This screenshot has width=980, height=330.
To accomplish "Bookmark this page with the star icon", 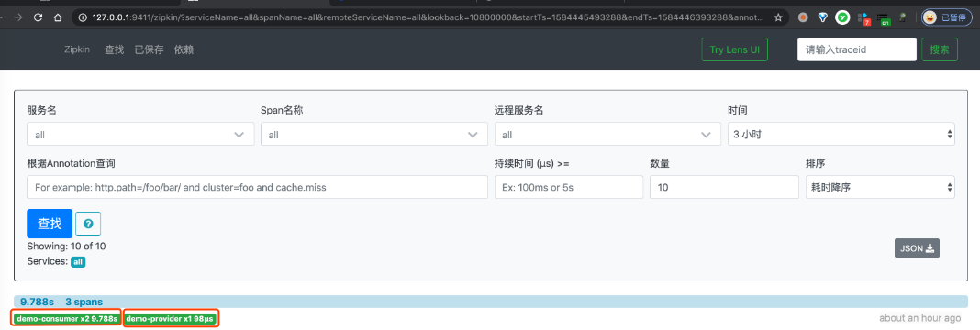I will pyautogui.click(x=778, y=18).
